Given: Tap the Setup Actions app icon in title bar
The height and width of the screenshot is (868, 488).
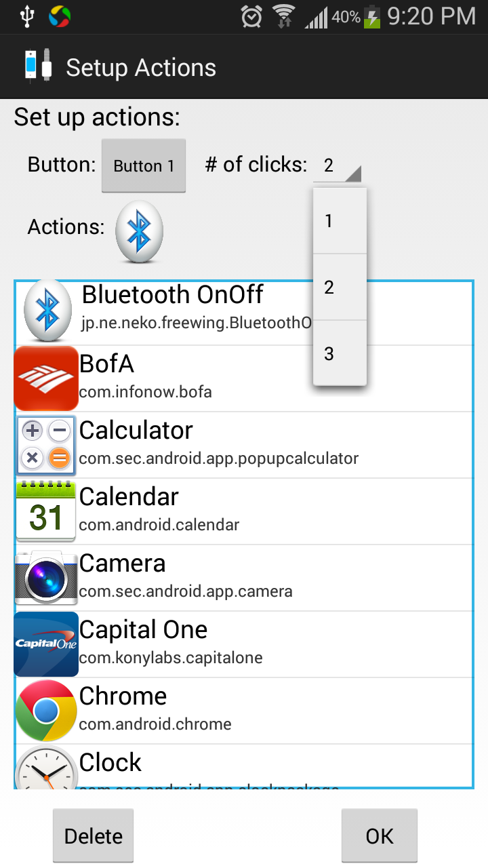Looking at the screenshot, I should (x=38, y=67).
